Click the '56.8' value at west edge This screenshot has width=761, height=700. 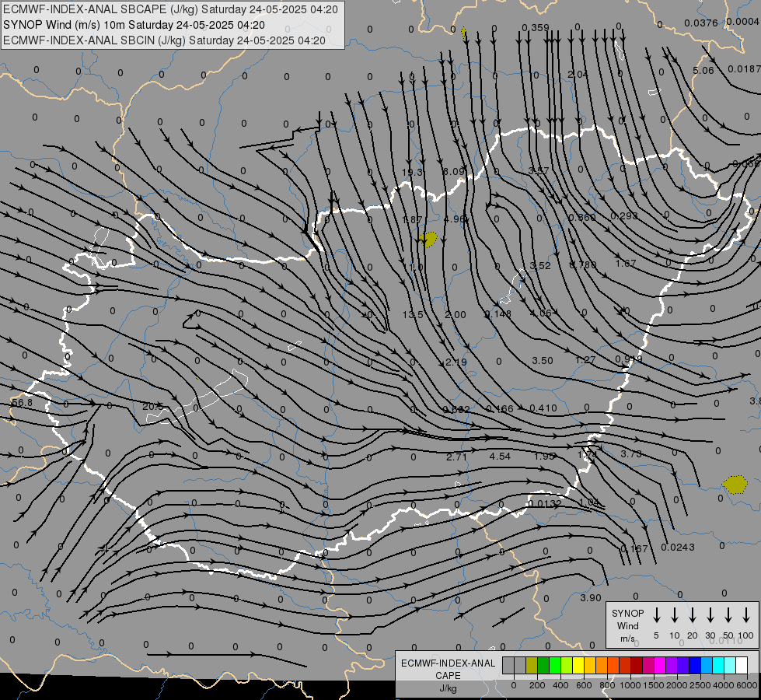tap(22, 403)
